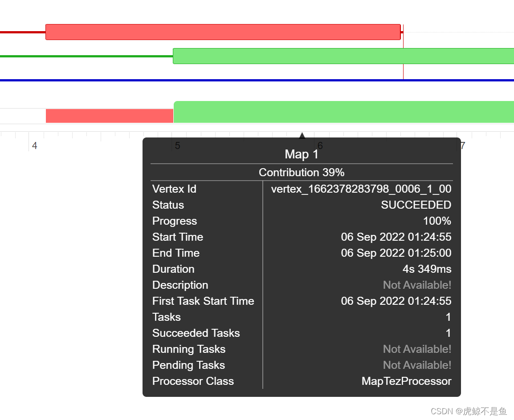514x420 pixels.
Task: Click the Start Time row's 01:24:55 value
Action: (x=396, y=237)
